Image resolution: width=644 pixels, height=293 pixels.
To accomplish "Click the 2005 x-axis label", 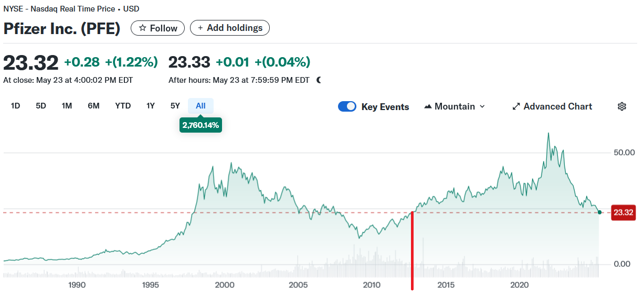I will 298,285.
